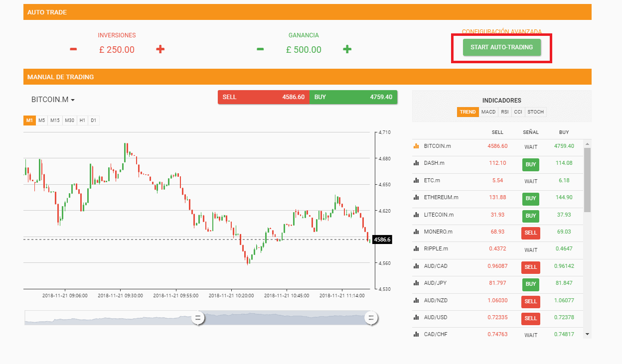
Task: Click the SEÑAL column header
Action: point(531,132)
